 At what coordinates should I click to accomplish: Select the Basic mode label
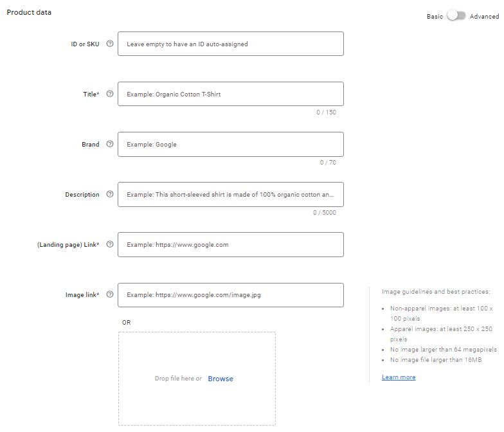(435, 17)
